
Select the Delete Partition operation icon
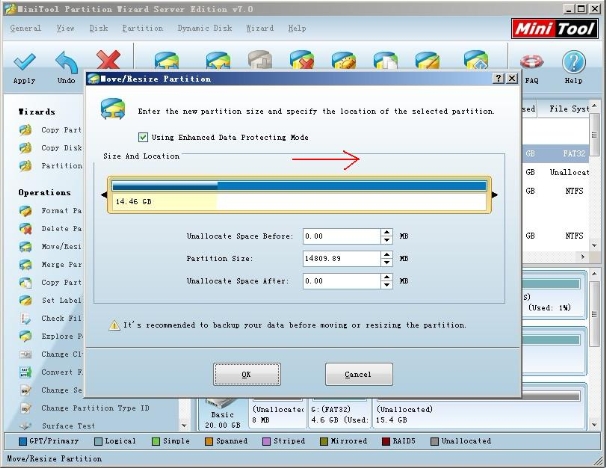pyautogui.click(x=26, y=228)
